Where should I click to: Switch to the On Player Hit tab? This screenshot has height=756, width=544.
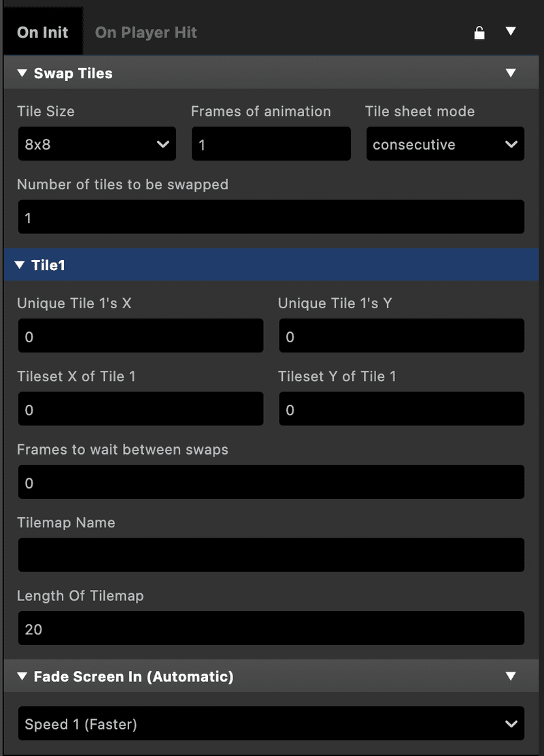146,31
